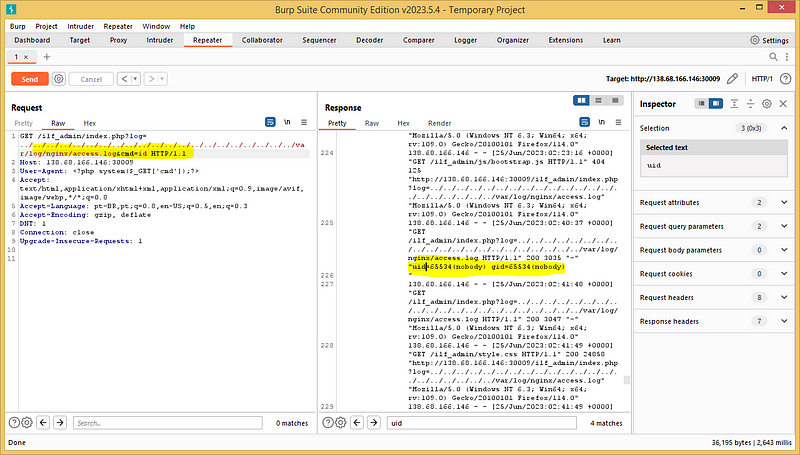Collapse the Selection section

pyautogui.click(x=784, y=128)
